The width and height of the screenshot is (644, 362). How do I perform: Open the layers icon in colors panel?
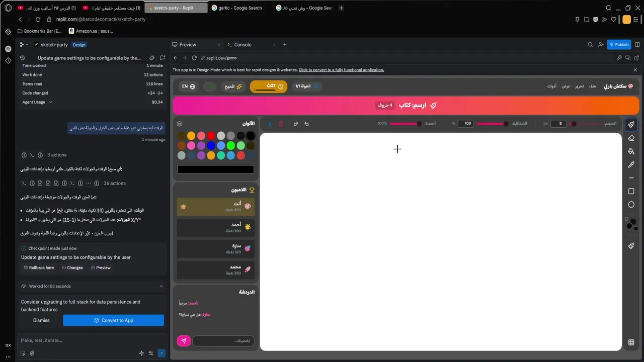point(180,124)
